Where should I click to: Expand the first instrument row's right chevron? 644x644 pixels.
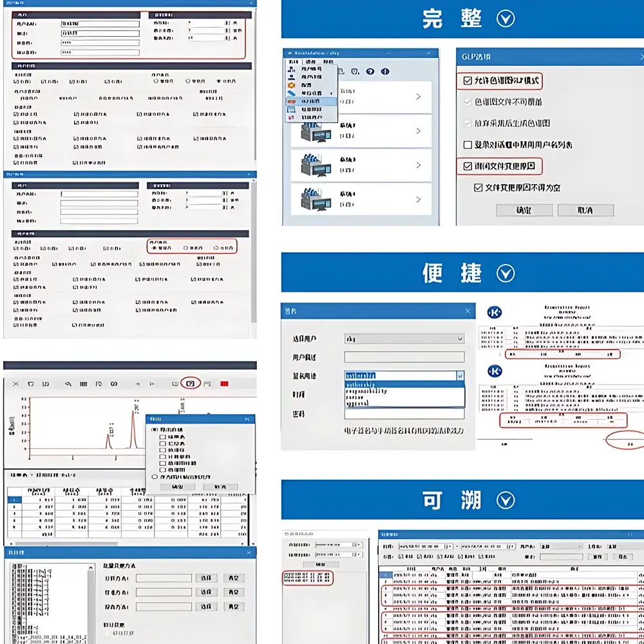[x=418, y=97]
